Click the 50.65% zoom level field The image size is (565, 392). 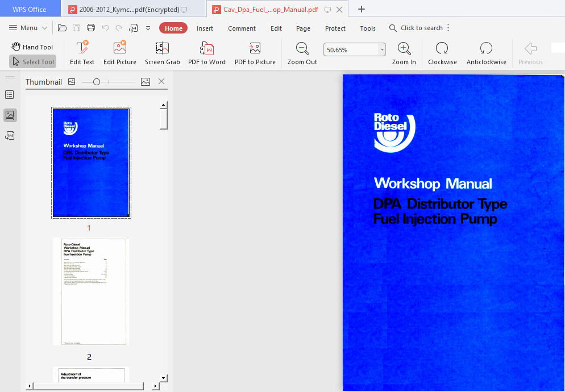point(351,50)
